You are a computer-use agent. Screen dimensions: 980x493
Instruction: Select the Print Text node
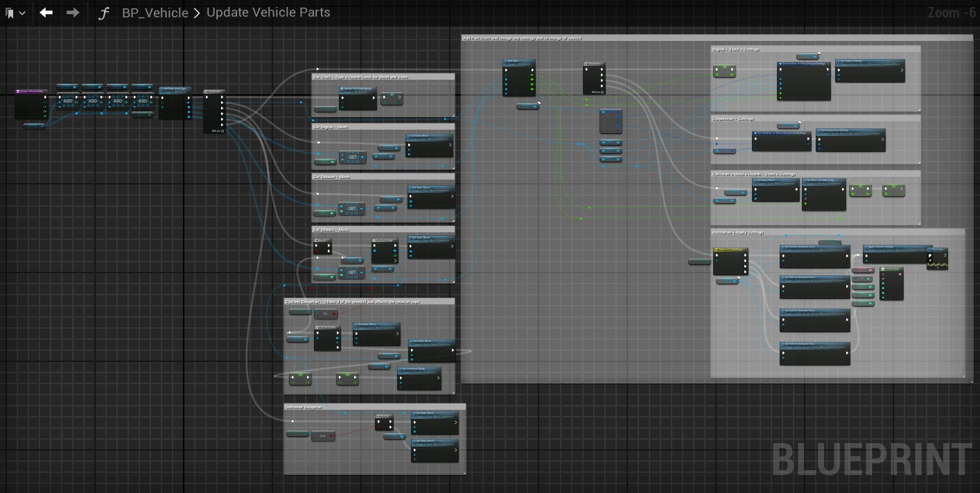point(937,259)
